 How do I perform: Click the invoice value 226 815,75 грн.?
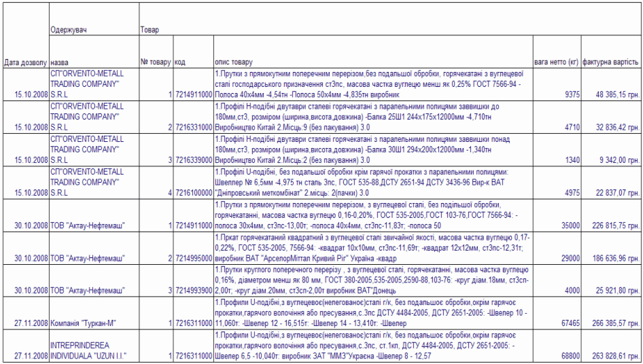(610, 226)
